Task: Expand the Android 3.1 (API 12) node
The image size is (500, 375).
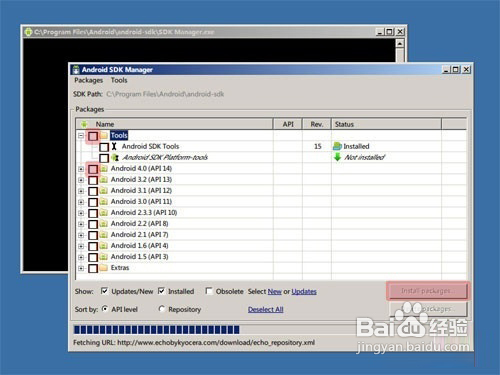Action: 81,191
